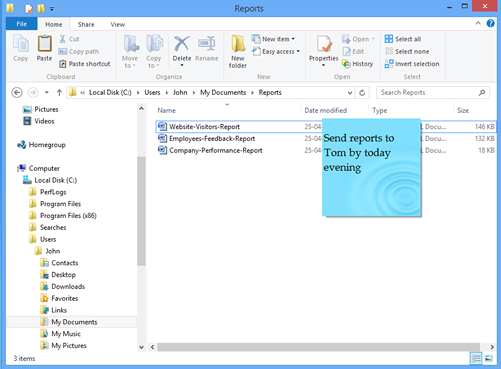Image resolution: width=501 pixels, height=369 pixels.
Task: Switch to Large icons view in status bar
Action: (488, 358)
